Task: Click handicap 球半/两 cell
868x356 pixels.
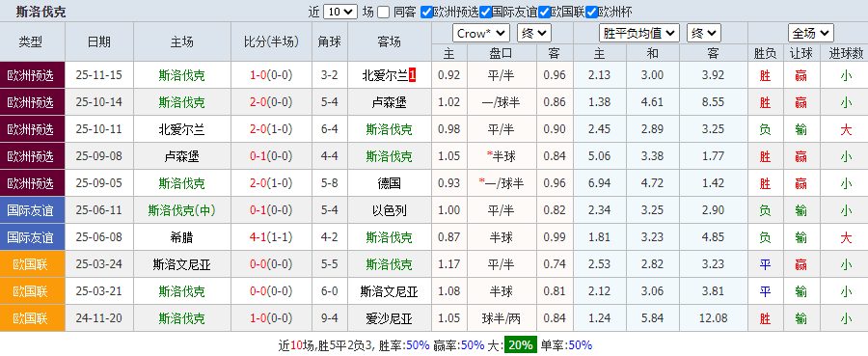Action: (x=501, y=318)
